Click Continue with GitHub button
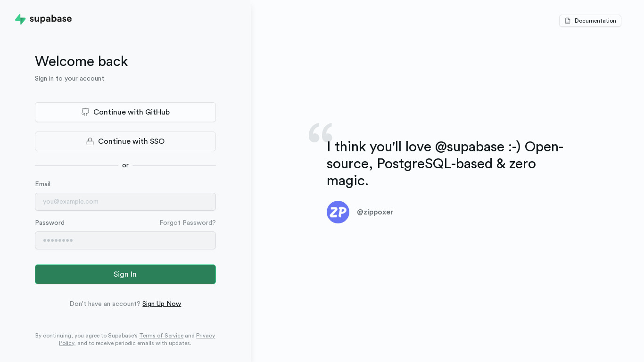The height and width of the screenshot is (362, 644). [125, 112]
